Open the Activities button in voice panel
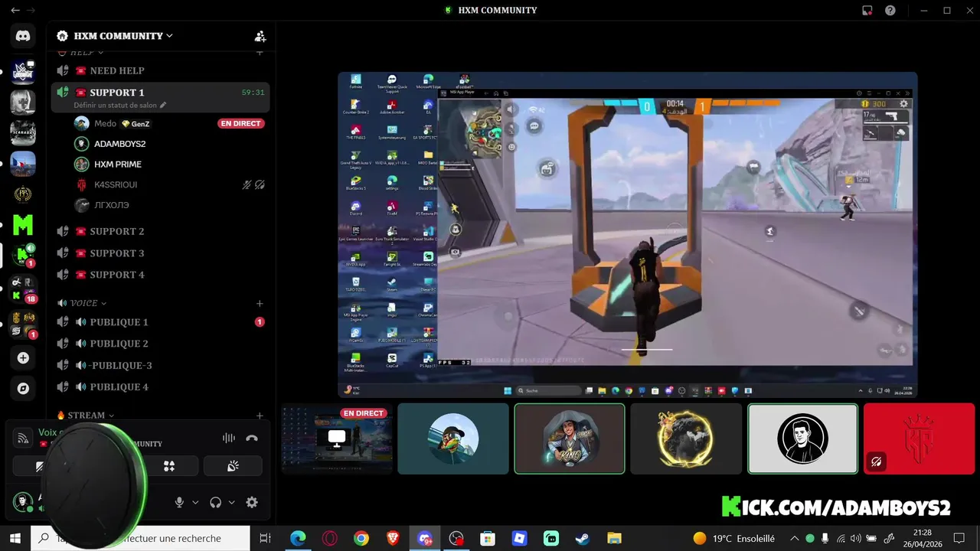Image resolution: width=980 pixels, height=551 pixels. click(169, 466)
